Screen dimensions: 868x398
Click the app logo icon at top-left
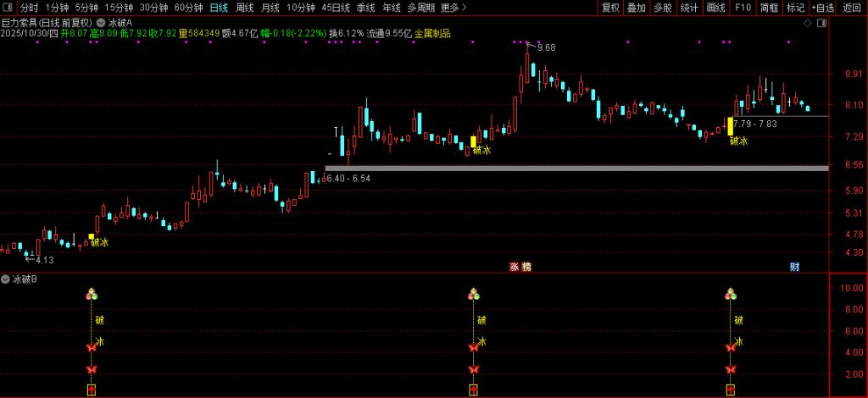coord(7,8)
